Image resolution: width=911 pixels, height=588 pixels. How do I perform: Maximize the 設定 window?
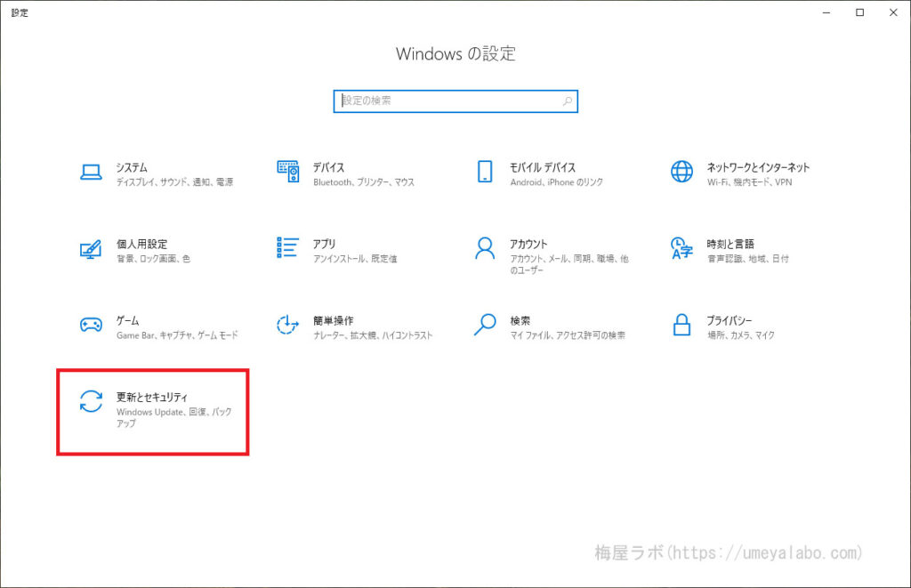click(x=860, y=12)
